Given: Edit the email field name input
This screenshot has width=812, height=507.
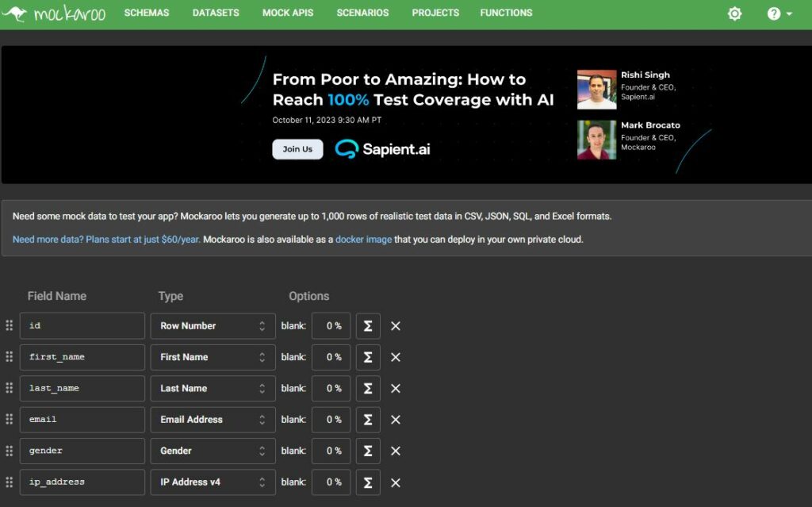Looking at the screenshot, I should pyautogui.click(x=82, y=420).
